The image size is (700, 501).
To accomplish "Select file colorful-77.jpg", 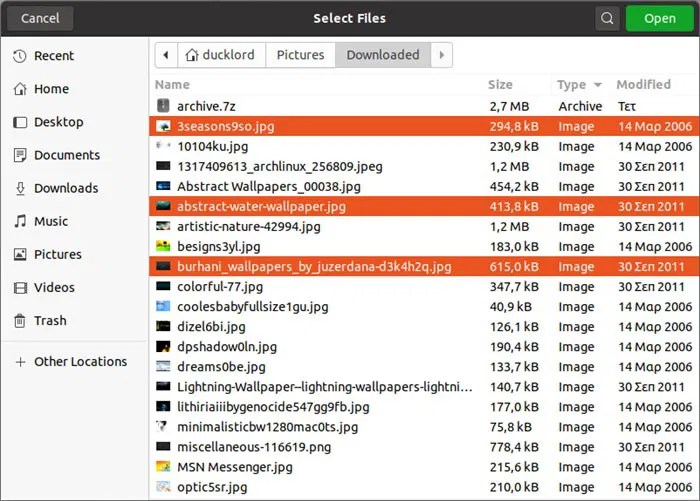I will 424,287.
